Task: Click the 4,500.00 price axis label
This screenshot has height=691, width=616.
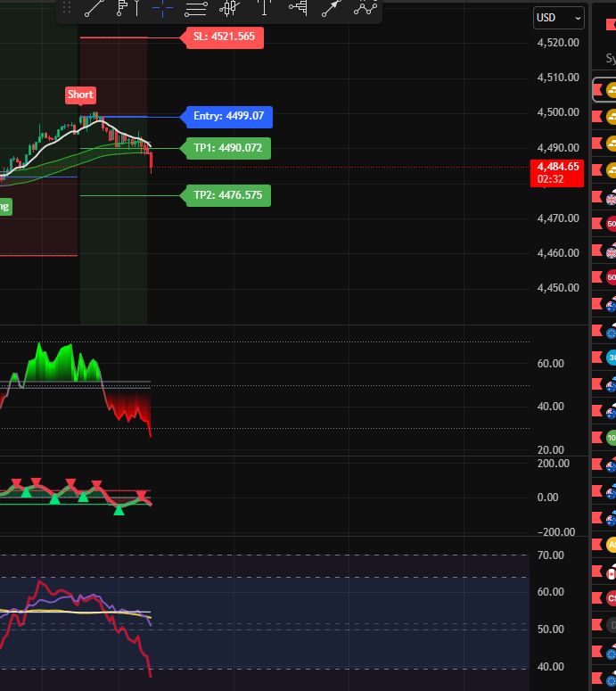Action: coord(558,112)
